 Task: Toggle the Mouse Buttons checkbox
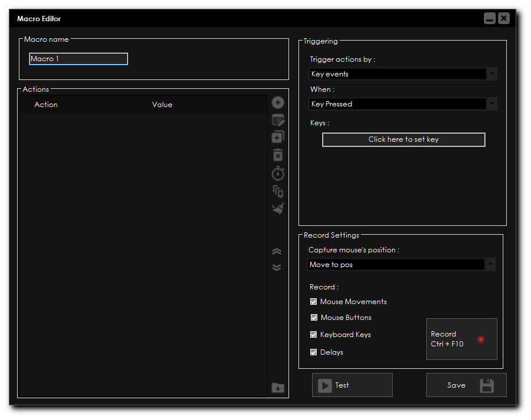314,318
